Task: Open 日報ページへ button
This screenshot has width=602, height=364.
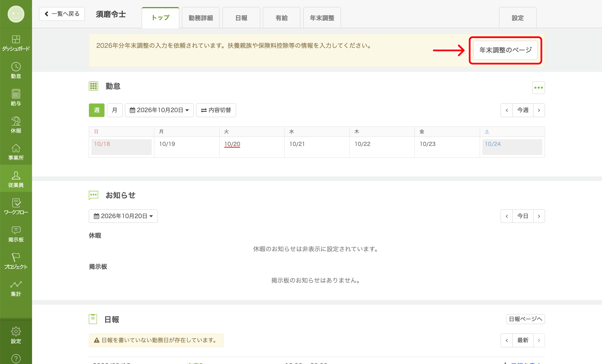Action: (x=525, y=319)
